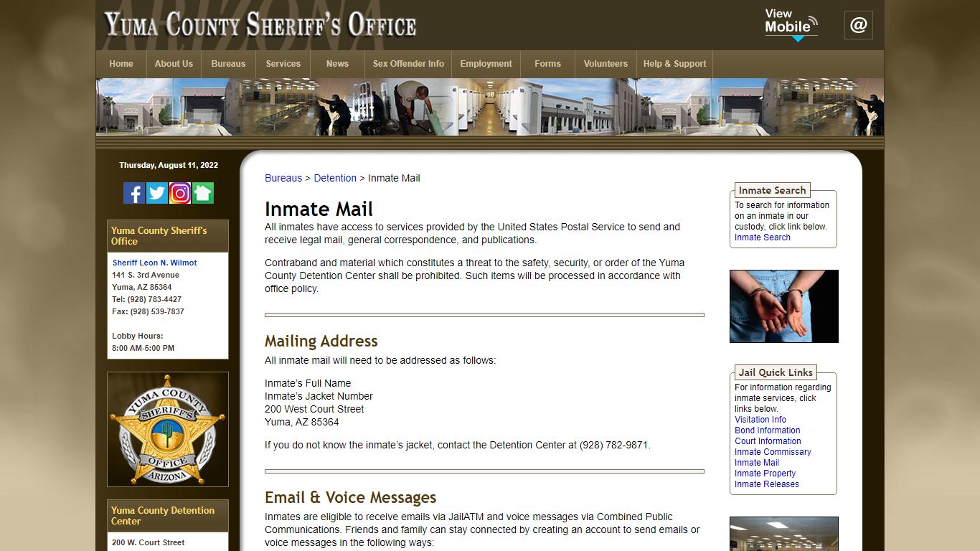Click the Yuma County Sheriff's Office logo

coord(260,25)
